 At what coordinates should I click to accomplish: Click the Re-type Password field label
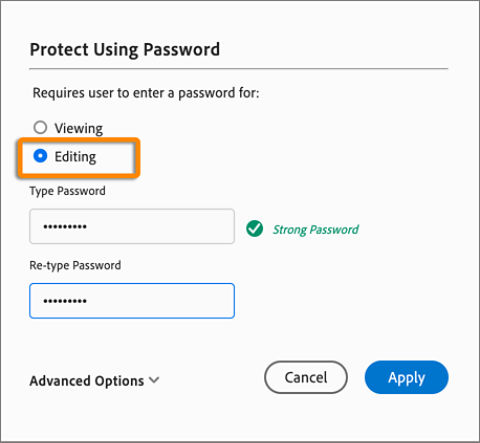(x=75, y=266)
